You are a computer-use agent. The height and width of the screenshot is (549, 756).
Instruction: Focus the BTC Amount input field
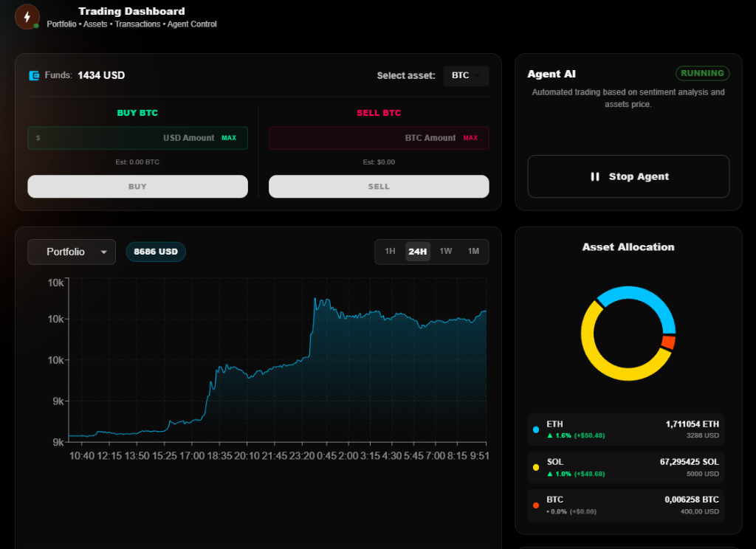point(379,138)
